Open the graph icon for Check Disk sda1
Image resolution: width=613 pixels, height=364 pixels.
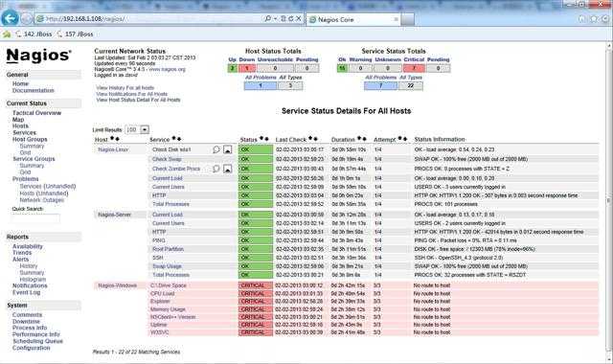pyautogui.click(x=228, y=149)
